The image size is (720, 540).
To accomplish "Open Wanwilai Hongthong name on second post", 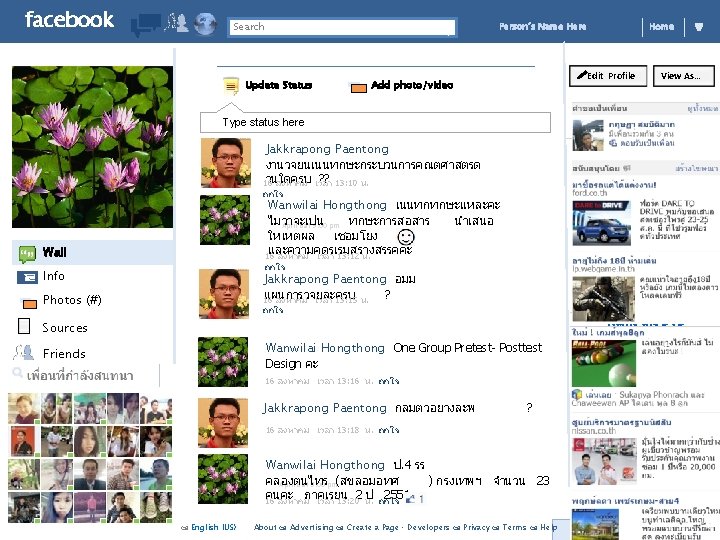I will (327, 205).
